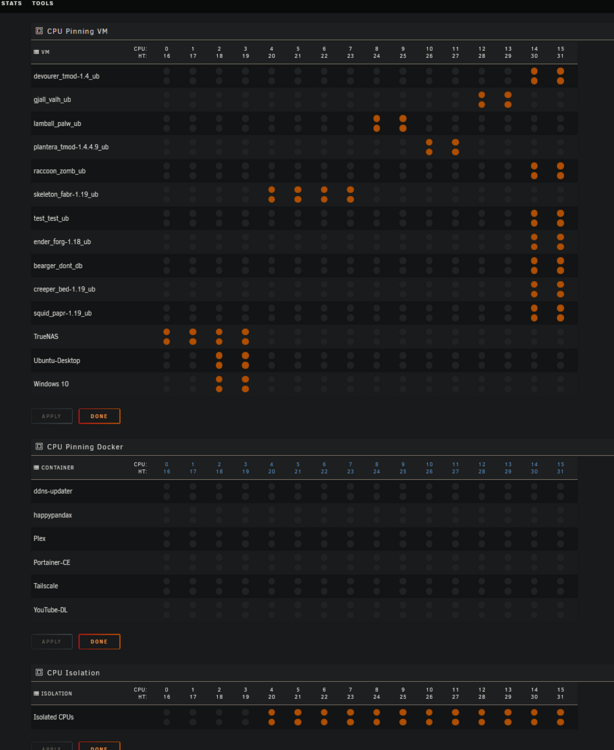
Task: Click CPU 0 column link in Docker header
Action: click(x=166, y=464)
